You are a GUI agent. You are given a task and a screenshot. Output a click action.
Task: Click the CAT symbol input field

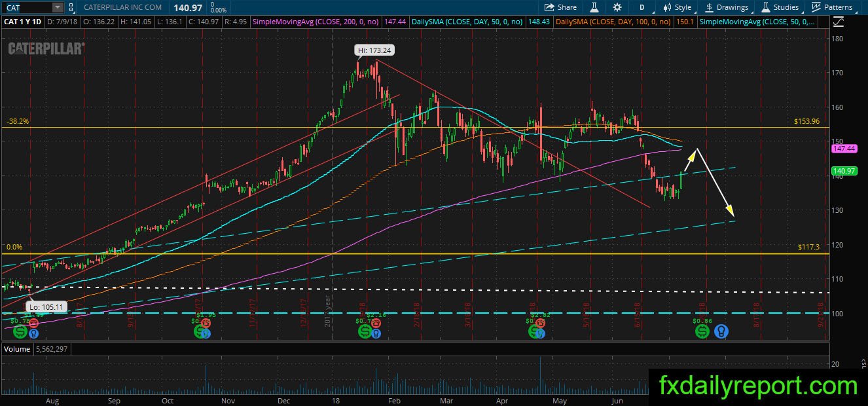[27, 7]
